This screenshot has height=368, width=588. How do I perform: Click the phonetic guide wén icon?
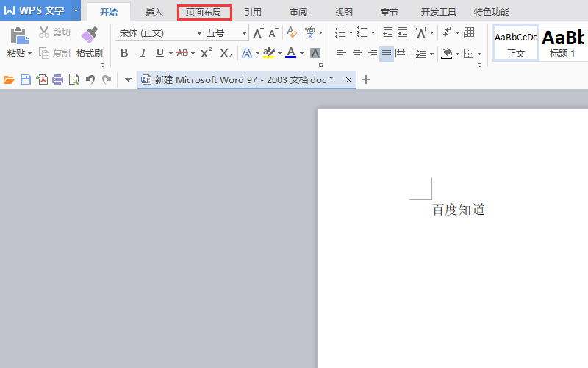click(309, 32)
